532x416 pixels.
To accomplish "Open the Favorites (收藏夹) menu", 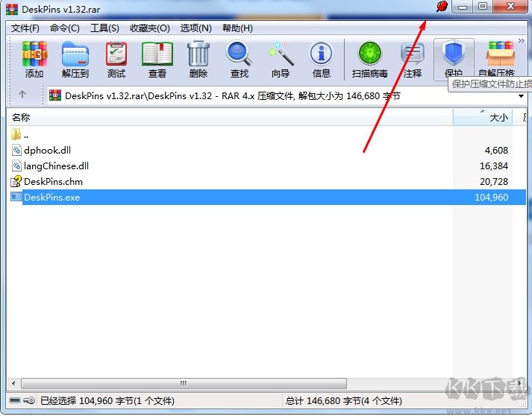I will pos(150,28).
